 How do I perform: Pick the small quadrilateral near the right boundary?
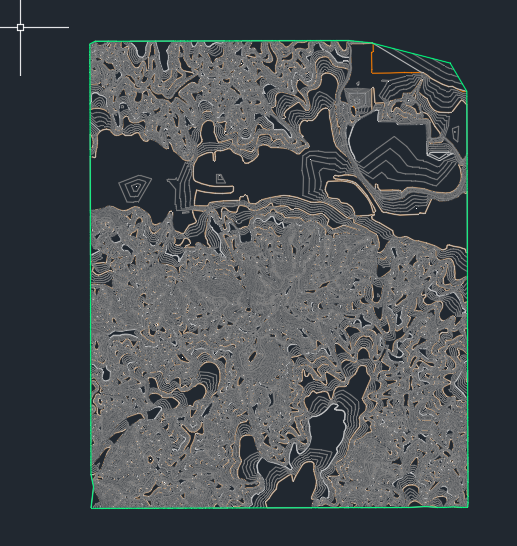pyautogui.click(x=455, y=133)
